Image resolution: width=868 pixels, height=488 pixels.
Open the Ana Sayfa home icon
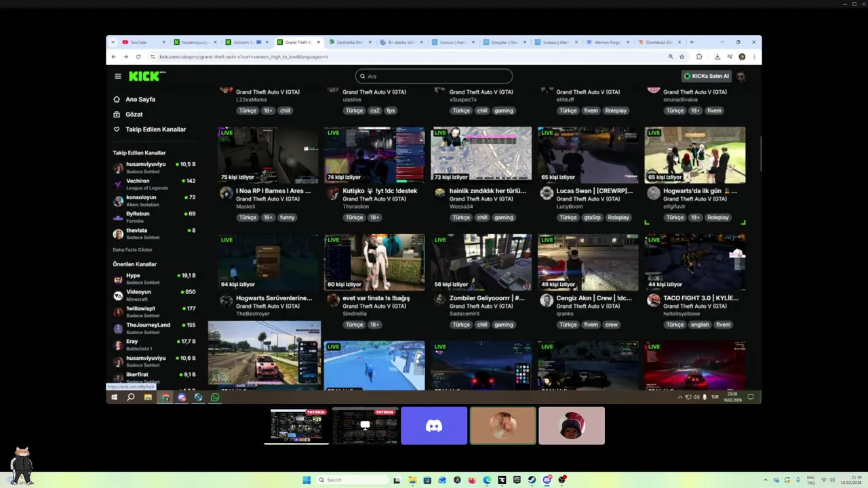117,99
